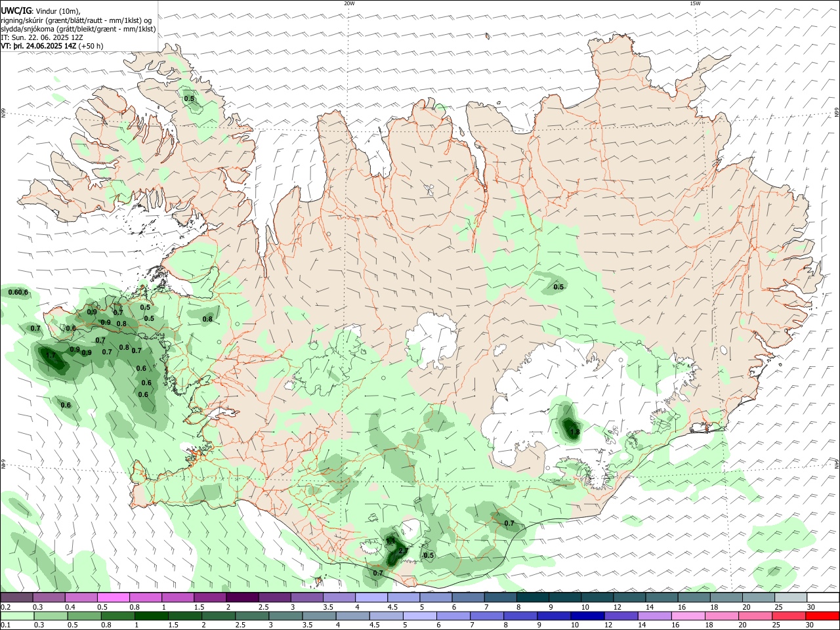Click the 0.5 value over the Westfjords

coord(189,99)
